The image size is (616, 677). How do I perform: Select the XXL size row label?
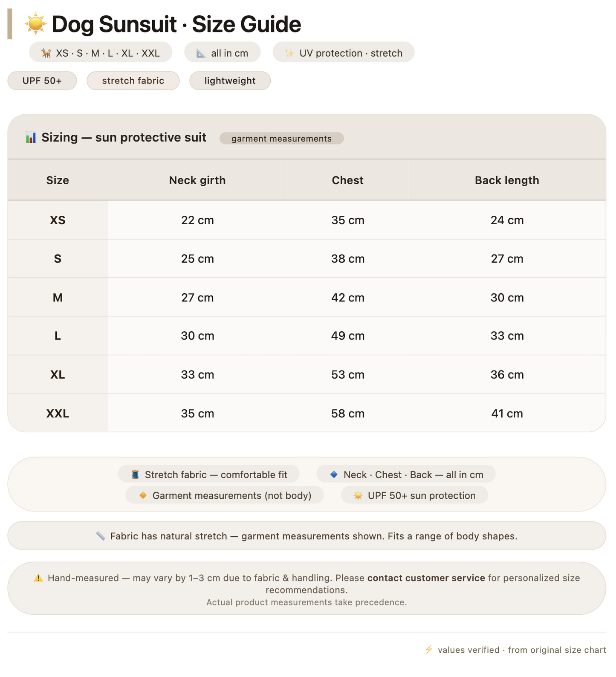click(58, 414)
